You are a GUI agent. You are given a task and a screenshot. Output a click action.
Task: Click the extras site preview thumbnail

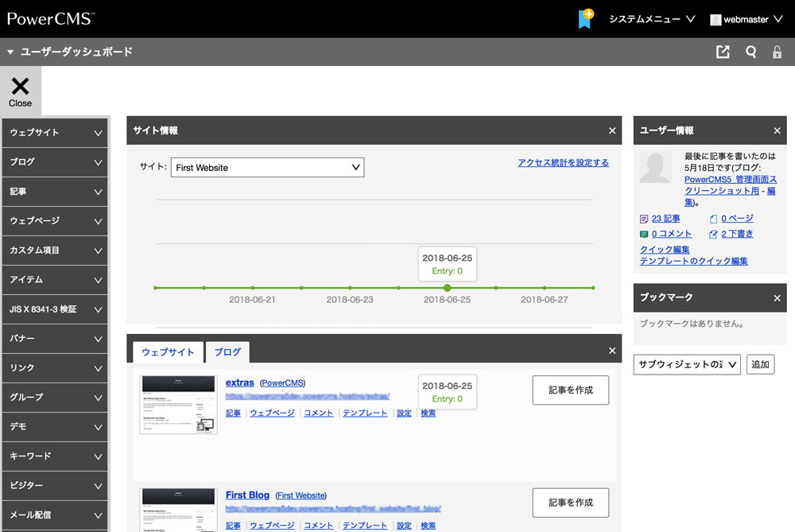pos(177,406)
